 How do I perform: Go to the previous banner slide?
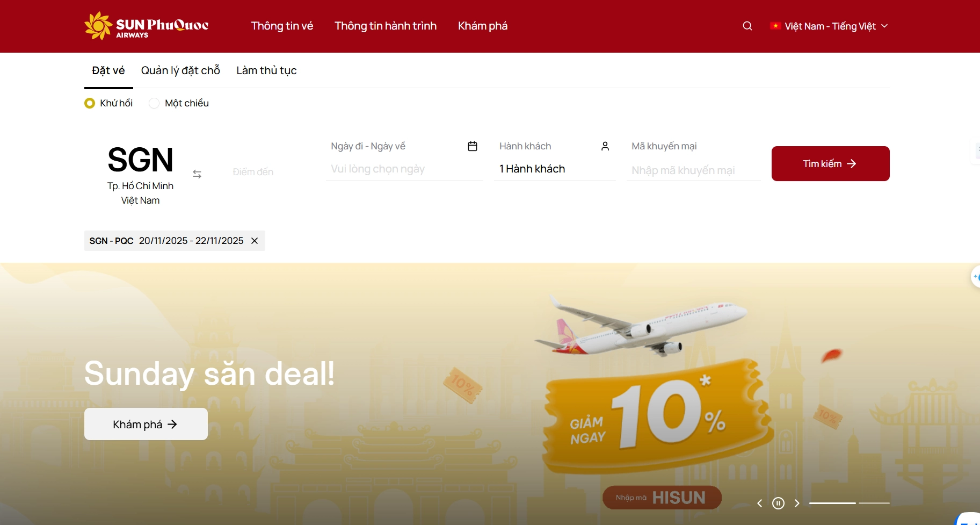[x=759, y=503]
